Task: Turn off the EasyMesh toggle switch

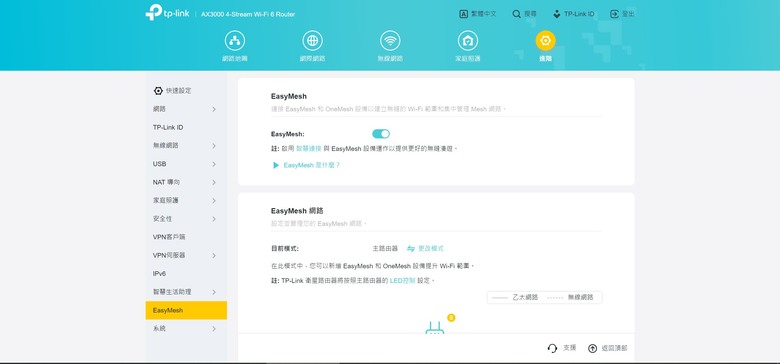Action: click(381, 134)
